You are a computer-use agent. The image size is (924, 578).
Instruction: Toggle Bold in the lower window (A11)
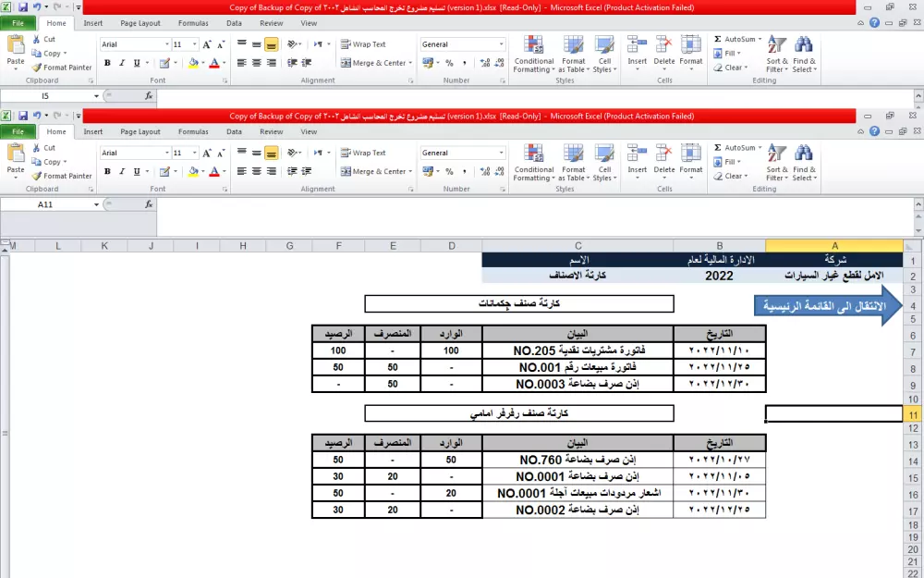[107, 171]
